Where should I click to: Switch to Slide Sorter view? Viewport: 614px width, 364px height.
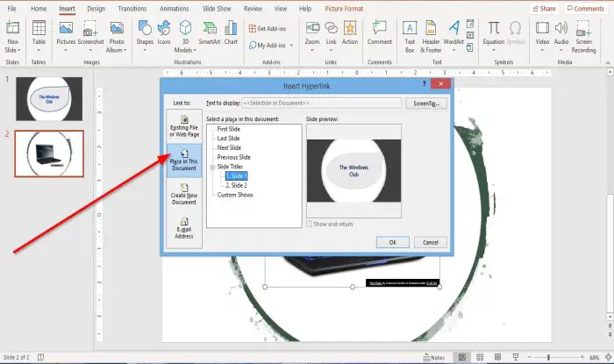tap(480, 357)
